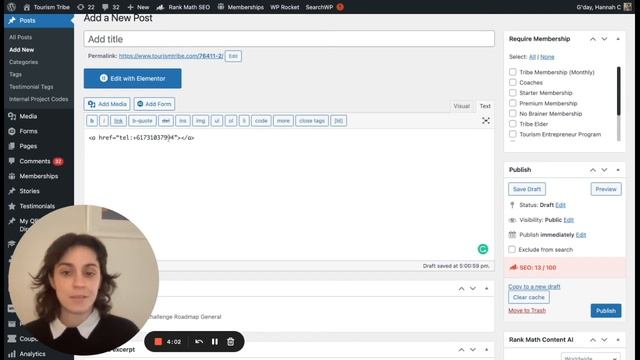640x360 pixels.
Task: Collapse the Publish panel
Action: (x=618, y=170)
